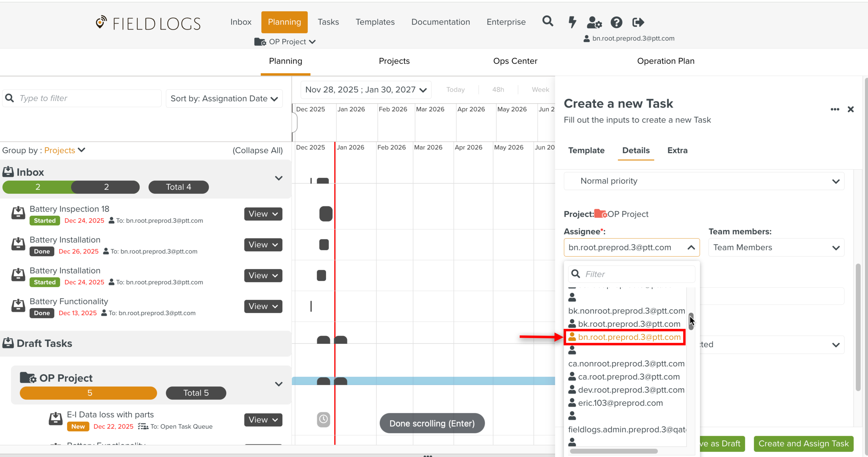Expand the Normal priority dropdown
This screenshot has width=868, height=457.
[704, 181]
